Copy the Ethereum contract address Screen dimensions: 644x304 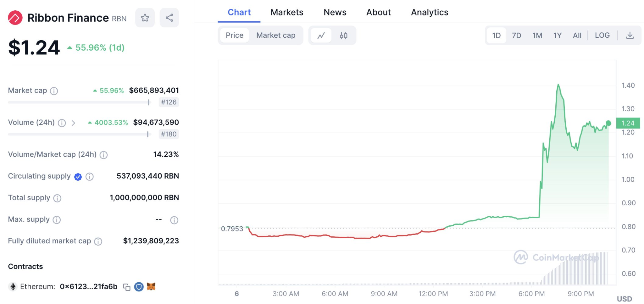[x=127, y=287]
